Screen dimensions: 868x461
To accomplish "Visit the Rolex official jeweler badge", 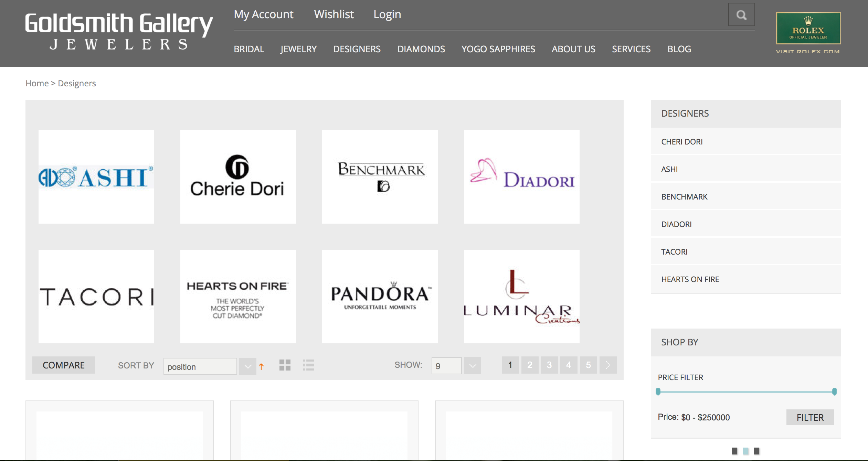I will 808,28.
